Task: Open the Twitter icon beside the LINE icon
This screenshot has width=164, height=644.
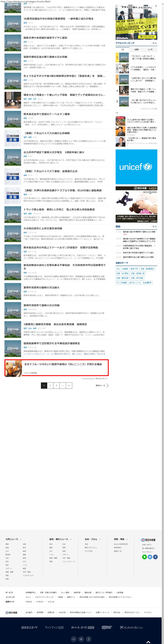Action: [150, 557]
